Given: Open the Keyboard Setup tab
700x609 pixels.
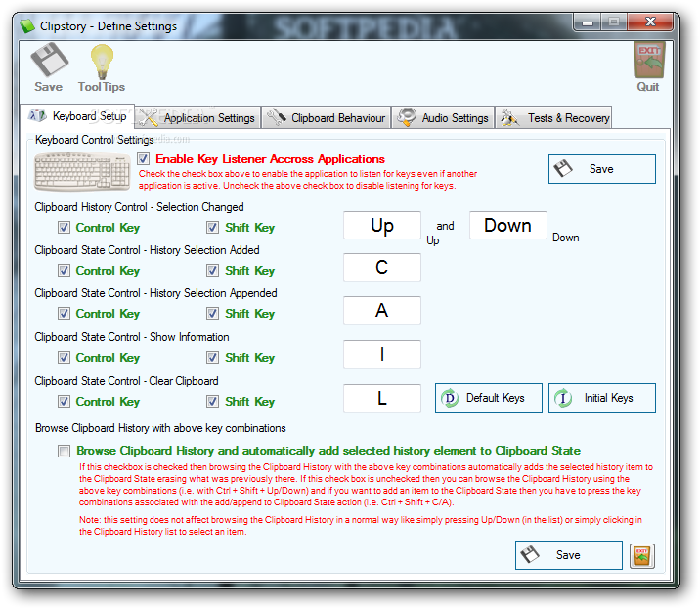Looking at the screenshot, I should (x=77, y=116).
